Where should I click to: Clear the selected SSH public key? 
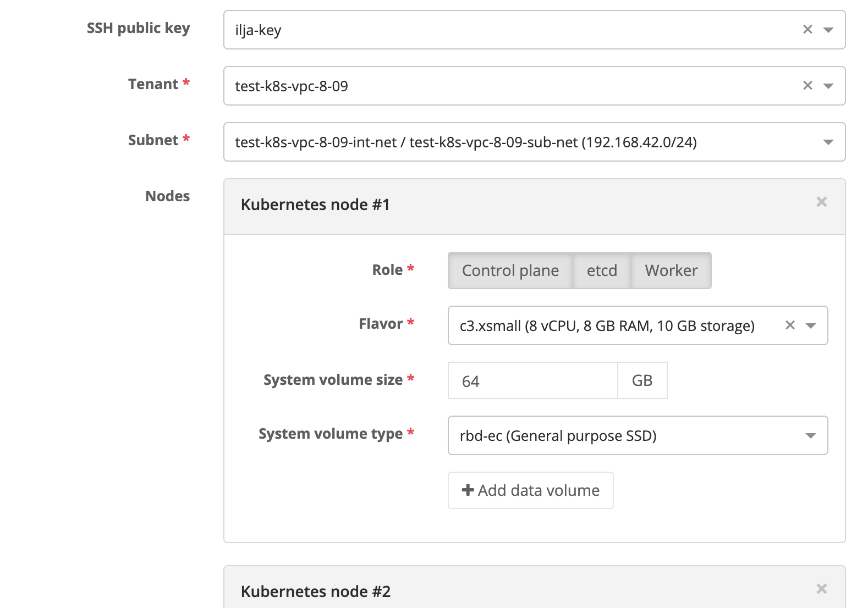pyautogui.click(x=807, y=30)
